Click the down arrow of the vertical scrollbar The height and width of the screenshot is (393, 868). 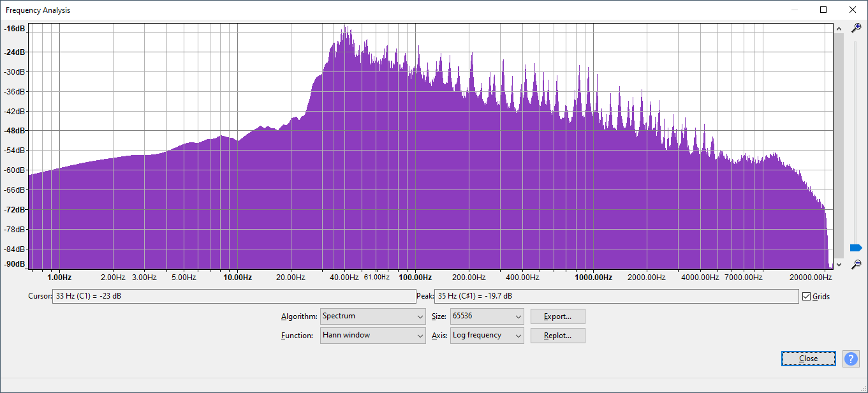pos(839,264)
